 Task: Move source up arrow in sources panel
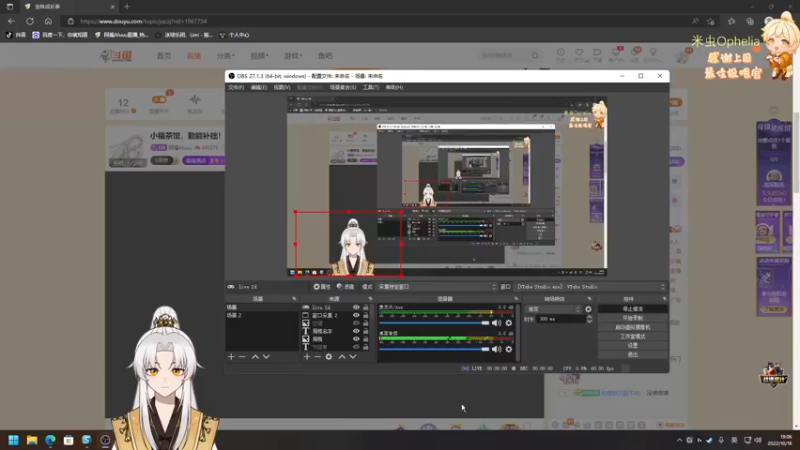point(342,357)
